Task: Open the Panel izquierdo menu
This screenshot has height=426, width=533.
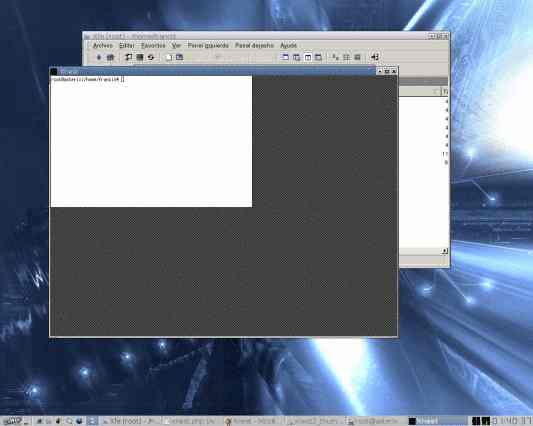Action: click(208, 46)
